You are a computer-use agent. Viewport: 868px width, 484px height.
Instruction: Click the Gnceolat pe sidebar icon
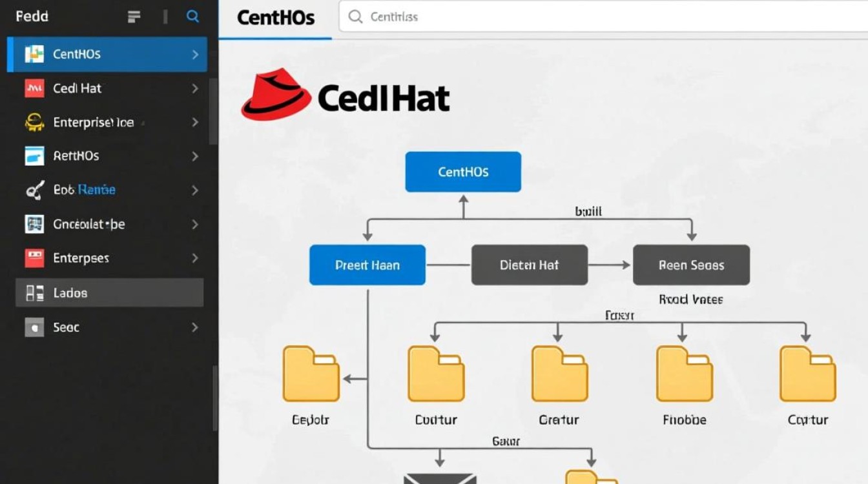click(x=34, y=224)
